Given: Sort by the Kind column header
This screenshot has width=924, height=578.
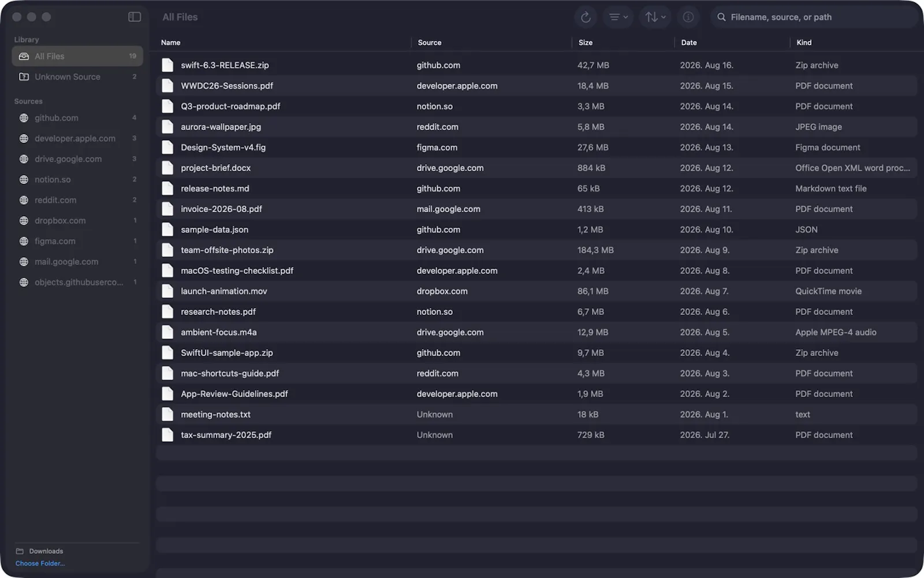Looking at the screenshot, I should (x=804, y=43).
